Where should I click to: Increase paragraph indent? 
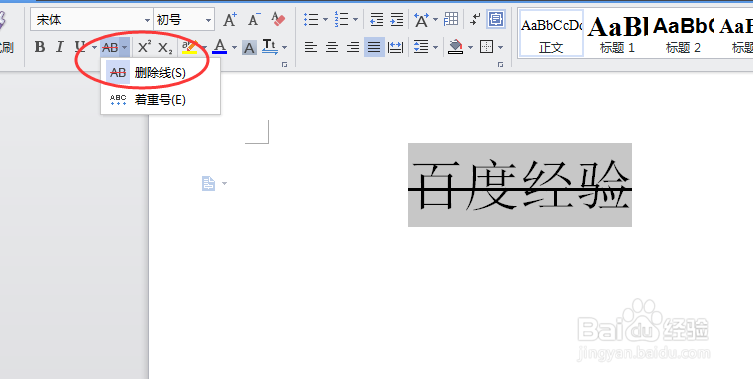pos(397,20)
